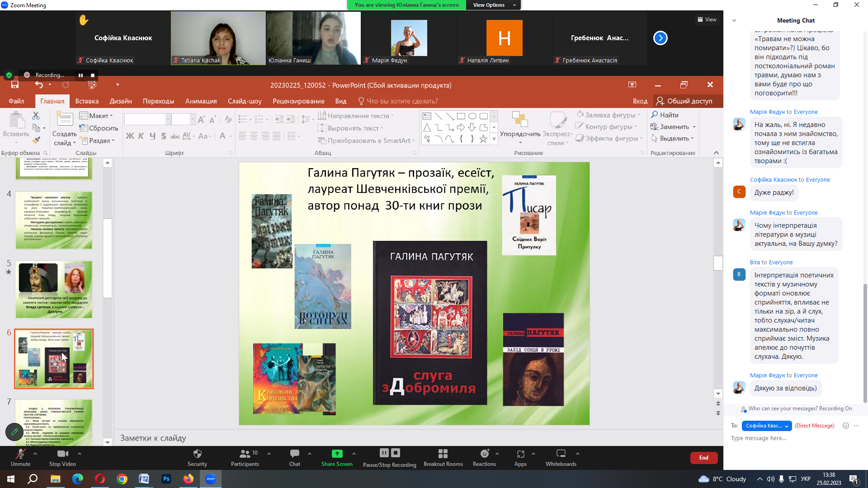Click the View button above gallery
Image resolution: width=868 pixels, height=488 pixels.
[x=707, y=19]
